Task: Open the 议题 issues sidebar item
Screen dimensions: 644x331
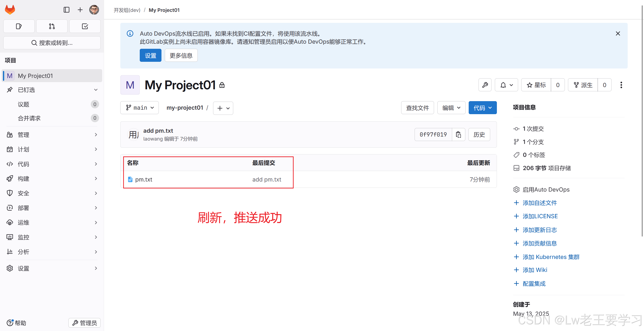Action: pyautogui.click(x=24, y=104)
